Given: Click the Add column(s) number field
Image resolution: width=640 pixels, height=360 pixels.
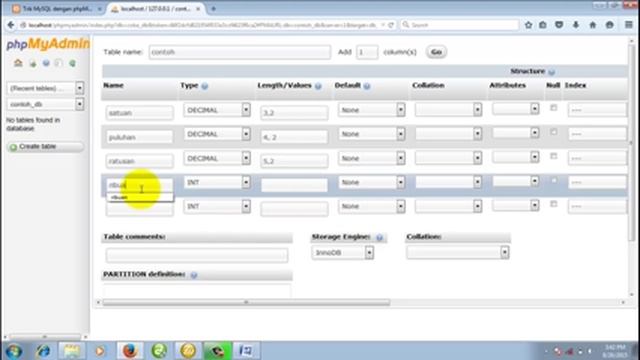Looking at the screenshot, I should coord(367,52).
